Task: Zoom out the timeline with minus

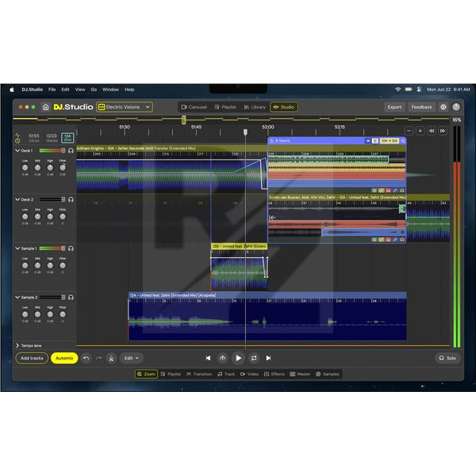Action: point(409,131)
